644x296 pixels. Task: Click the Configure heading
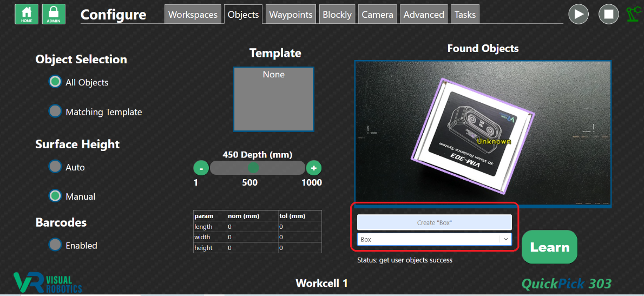click(x=113, y=15)
